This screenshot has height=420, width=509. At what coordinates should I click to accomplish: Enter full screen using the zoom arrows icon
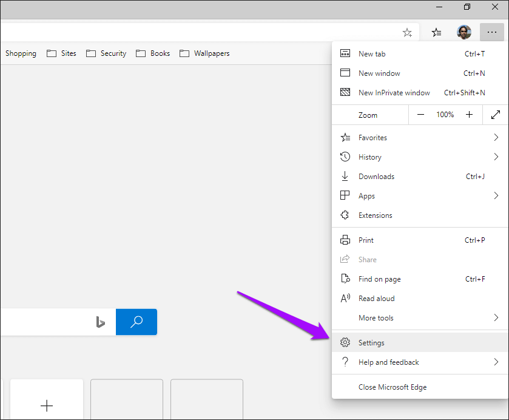coord(495,115)
